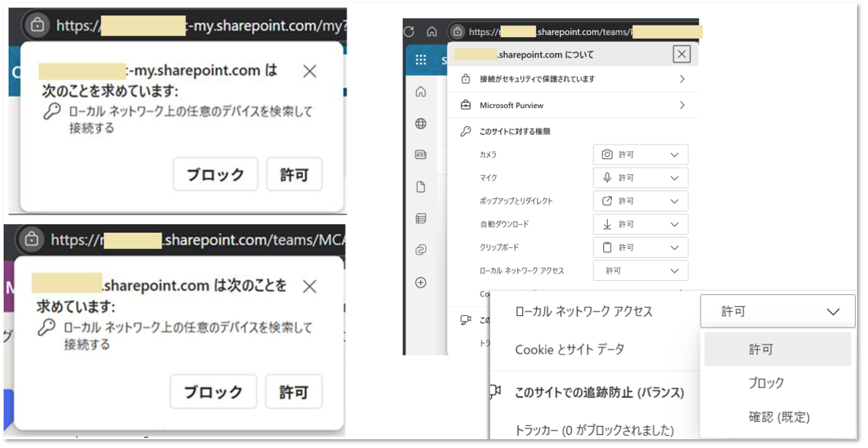Viewport: 868px width, 448px height.
Task: Click the Microsoft Purview briefcase icon
Action: point(465,105)
